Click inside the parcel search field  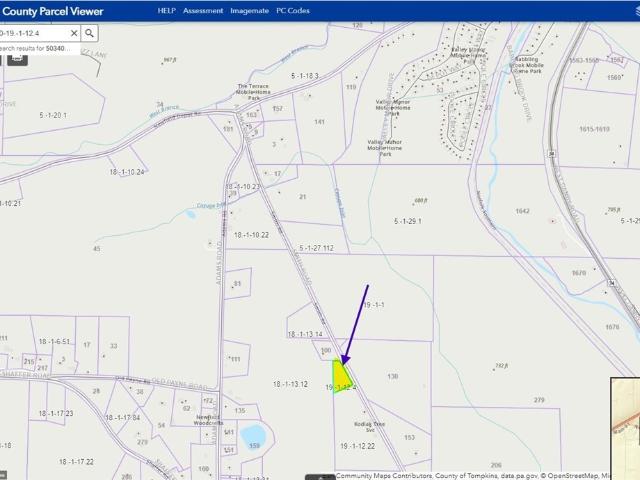[x=34, y=33]
